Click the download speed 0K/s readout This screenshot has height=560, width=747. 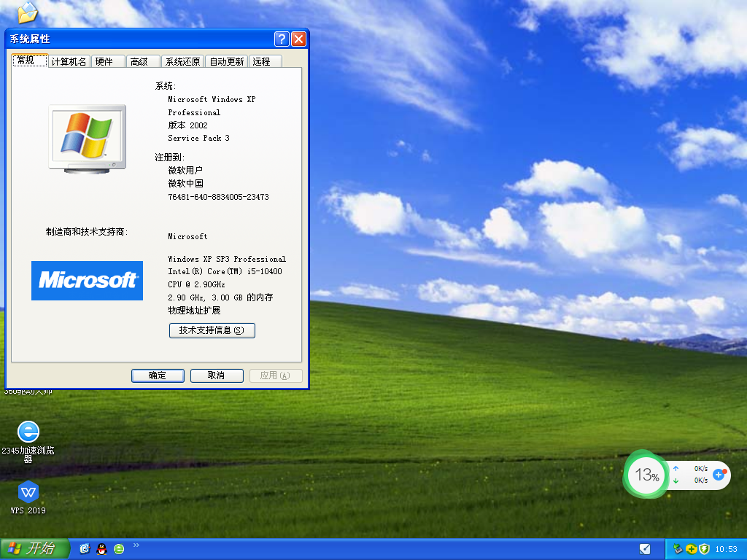click(x=701, y=480)
